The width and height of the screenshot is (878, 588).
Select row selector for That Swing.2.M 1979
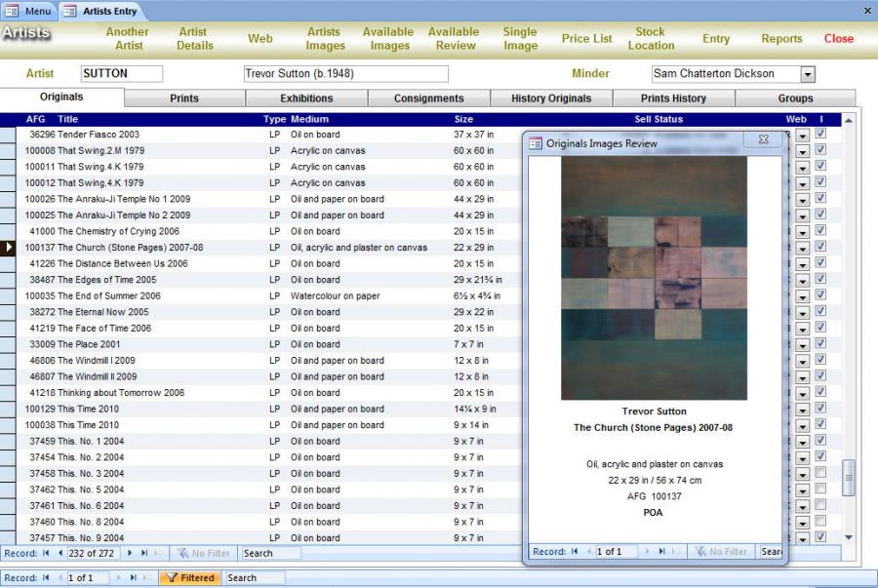(8, 150)
